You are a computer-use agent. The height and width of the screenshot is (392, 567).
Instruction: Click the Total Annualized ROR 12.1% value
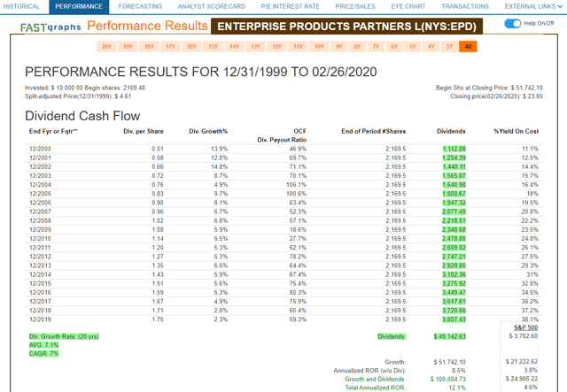click(457, 388)
